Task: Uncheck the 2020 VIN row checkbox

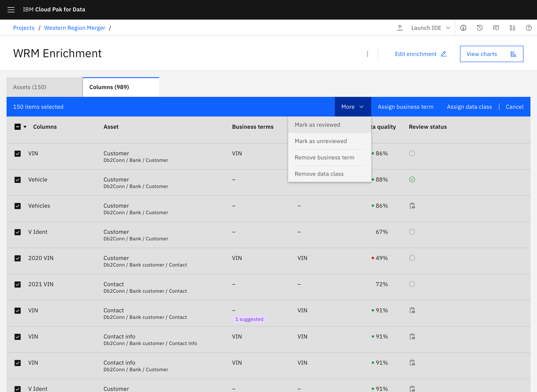Action: 18,258
